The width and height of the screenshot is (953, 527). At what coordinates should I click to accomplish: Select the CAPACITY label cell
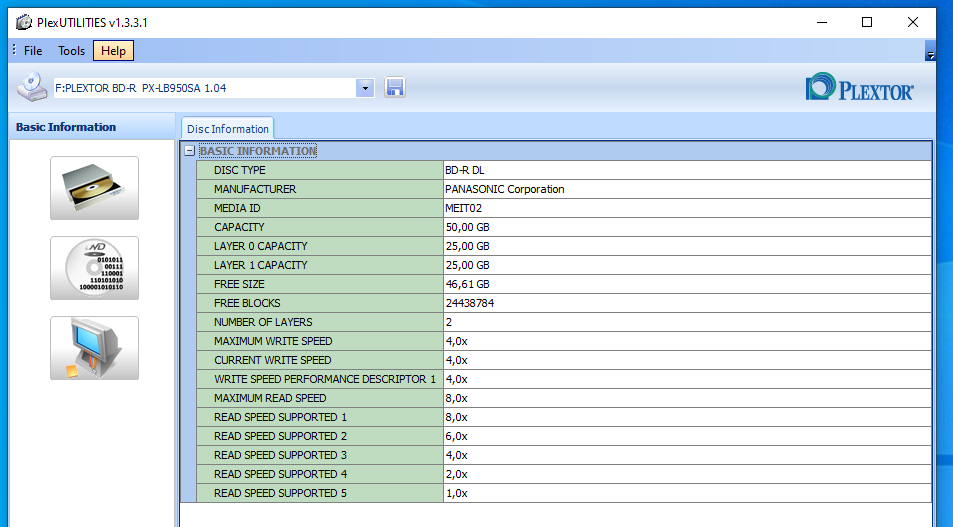(x=320, y=227)
